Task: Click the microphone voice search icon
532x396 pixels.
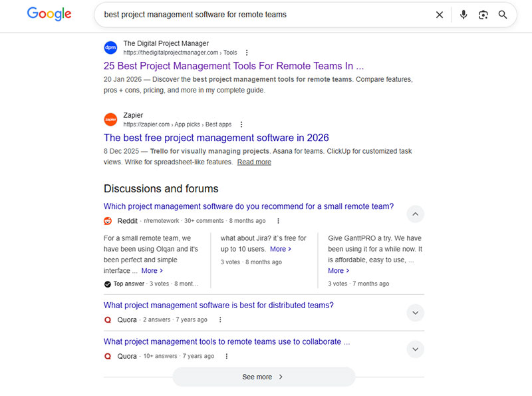Action: coord(464,15)
